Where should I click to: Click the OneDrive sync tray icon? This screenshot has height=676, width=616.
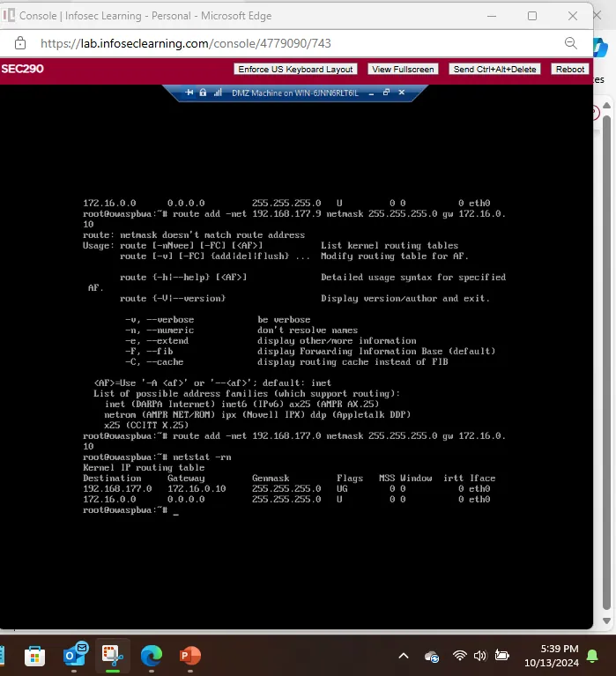(432, 656)
